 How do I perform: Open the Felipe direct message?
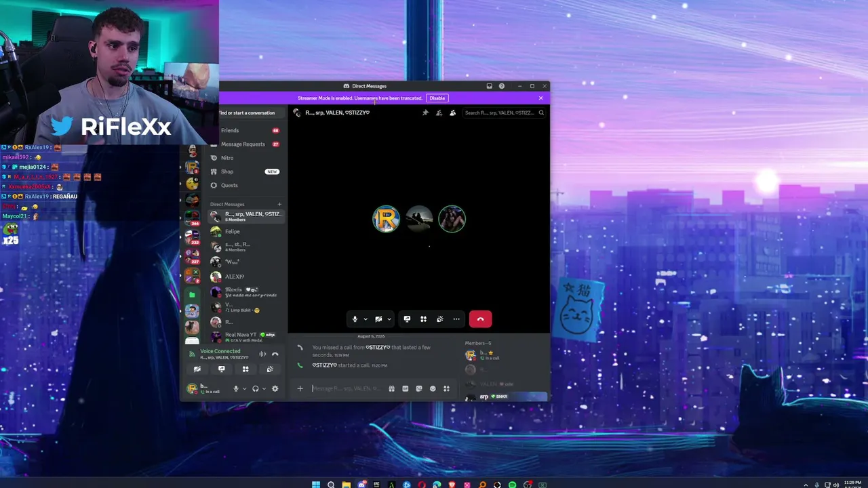click(x=245, y=232)
